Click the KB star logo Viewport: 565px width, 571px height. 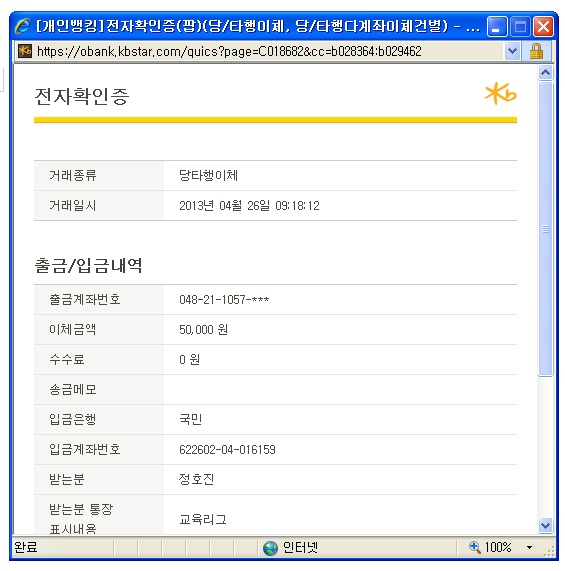(x=501, y=94)
